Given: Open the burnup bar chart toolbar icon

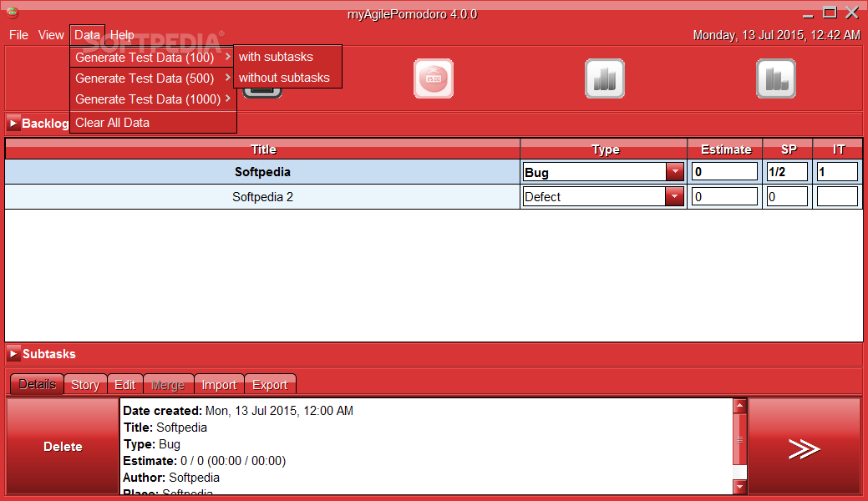Looking at the screenshot, I should [605, 78].
